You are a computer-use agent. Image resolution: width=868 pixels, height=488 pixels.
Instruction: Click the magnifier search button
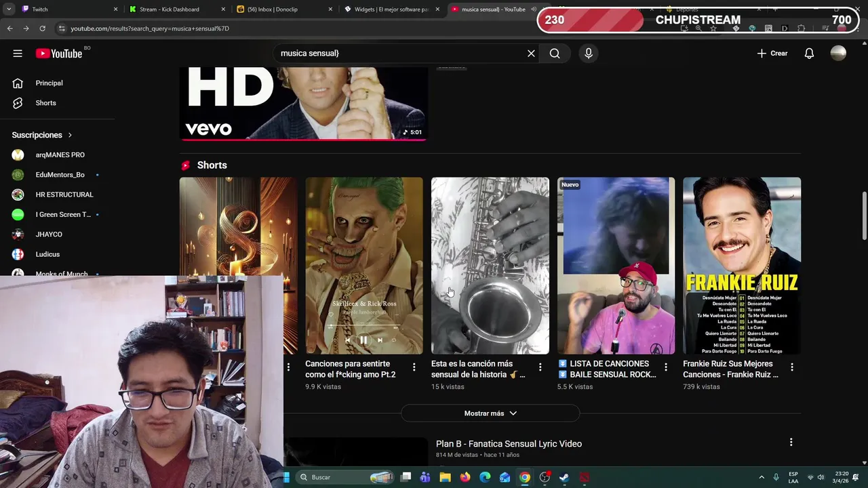pos(555,54)
